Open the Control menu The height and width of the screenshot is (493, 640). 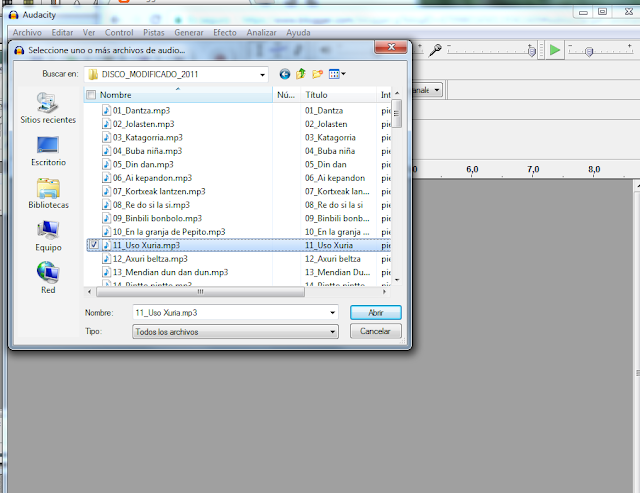click(119, 33)
